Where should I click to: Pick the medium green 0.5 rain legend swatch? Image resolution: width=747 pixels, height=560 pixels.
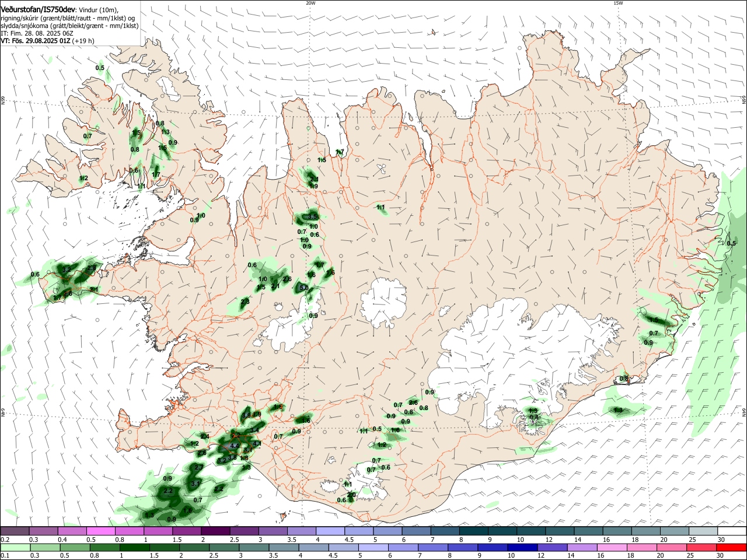75,548
